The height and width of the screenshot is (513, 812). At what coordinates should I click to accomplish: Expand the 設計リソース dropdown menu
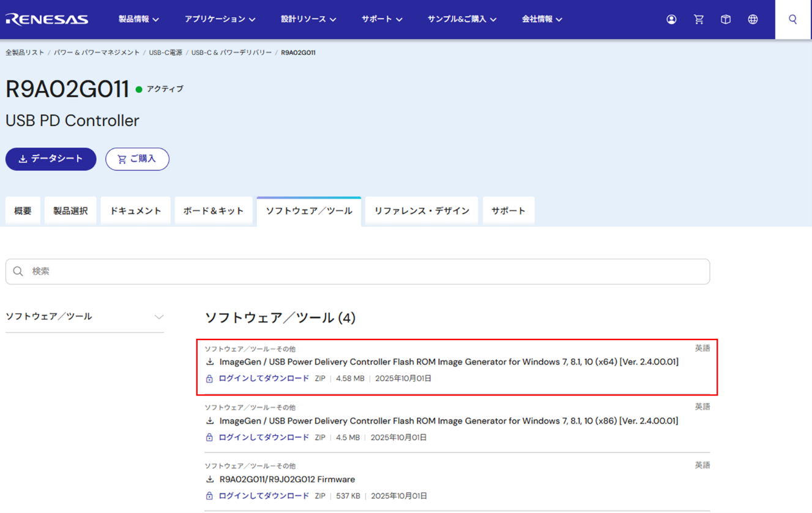click(x=308, y=20)
